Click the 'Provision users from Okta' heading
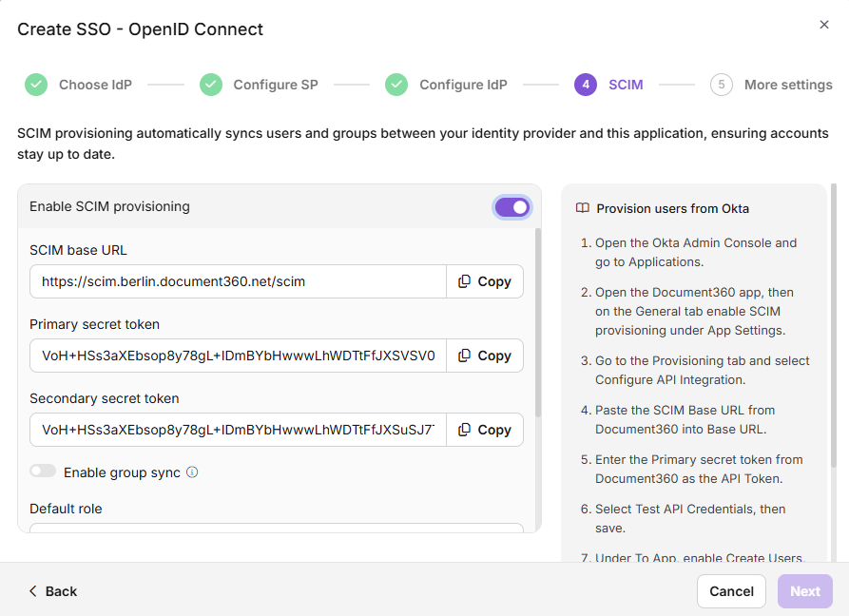Image resolution: width=849 pixels, height=616 pixels. [672, 209]
